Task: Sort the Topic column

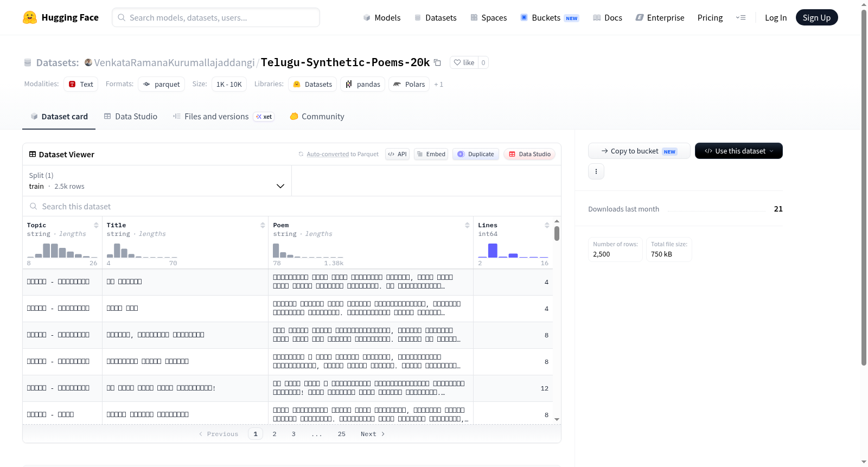Action: [x=96, y=225]
